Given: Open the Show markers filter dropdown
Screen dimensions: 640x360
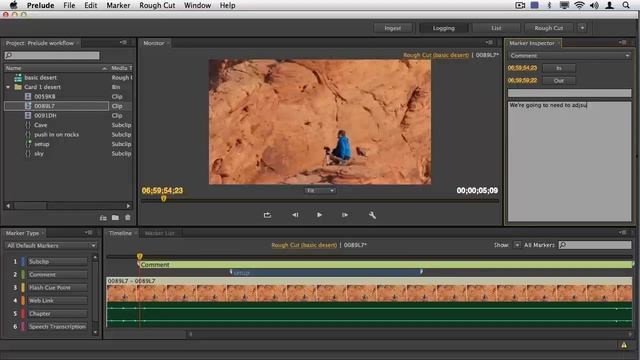Looking at the screenshot, I should [x=517, y=245].
